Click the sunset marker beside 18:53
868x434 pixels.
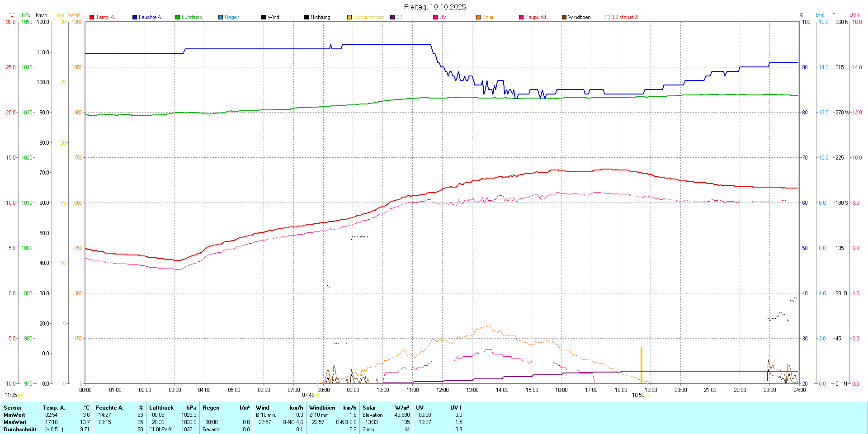(647, 395)
